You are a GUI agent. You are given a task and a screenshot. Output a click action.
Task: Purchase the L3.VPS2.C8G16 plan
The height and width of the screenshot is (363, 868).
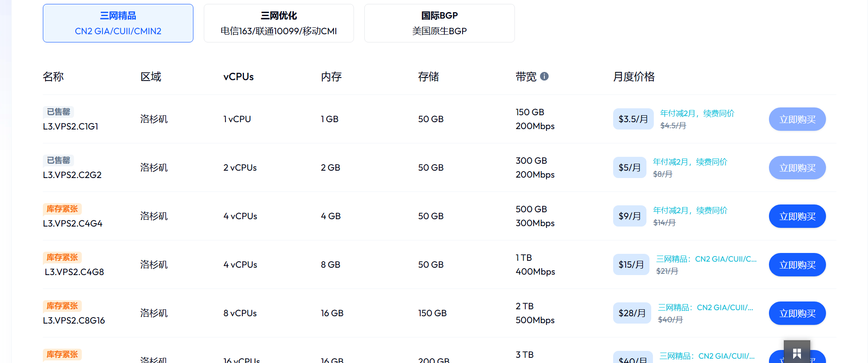pos(797,313)
